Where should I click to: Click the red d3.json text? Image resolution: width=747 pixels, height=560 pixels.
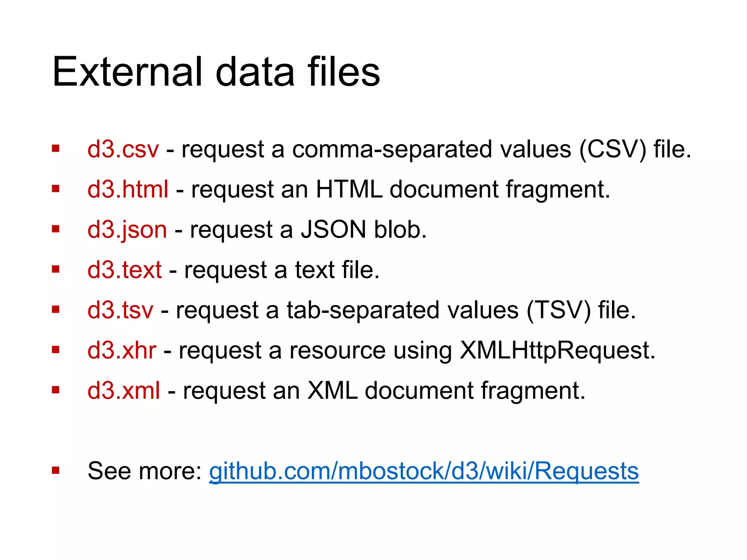pyautogui.click(x=127, y=230)
